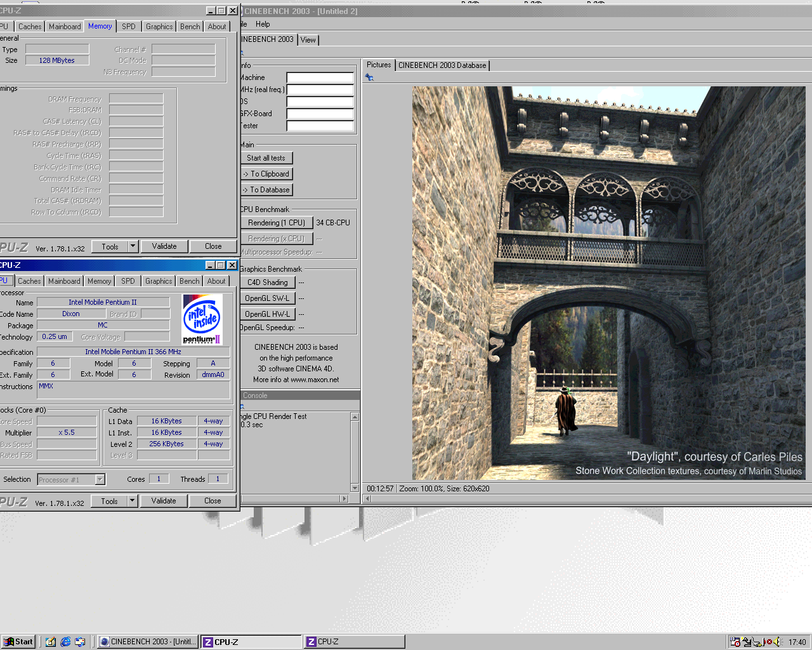
Task: Click the MHz (real freq.) input field
Action: pos(320,90)
